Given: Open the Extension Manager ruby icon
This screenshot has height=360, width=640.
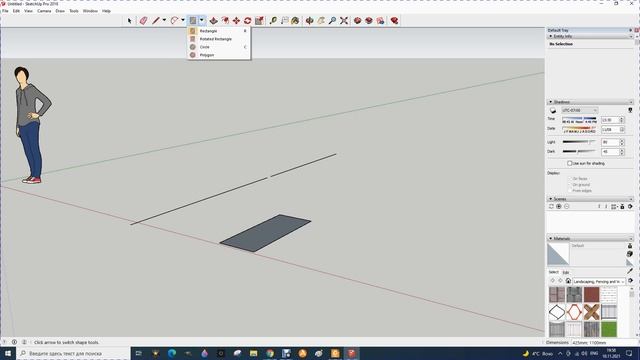Looking at the screenshot, I should pos(394,20).
